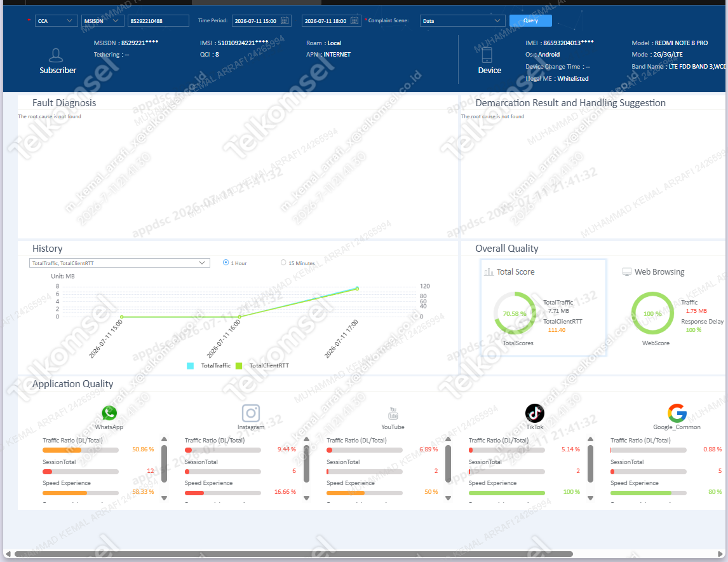
Task: Click the Overall Quality heading
Action: [506, 249]
